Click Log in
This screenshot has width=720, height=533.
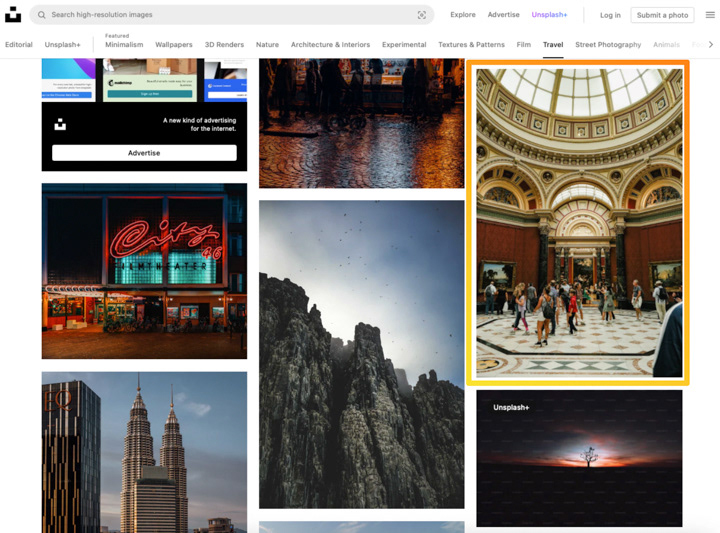pyautogui.click(x=610, y=15)
